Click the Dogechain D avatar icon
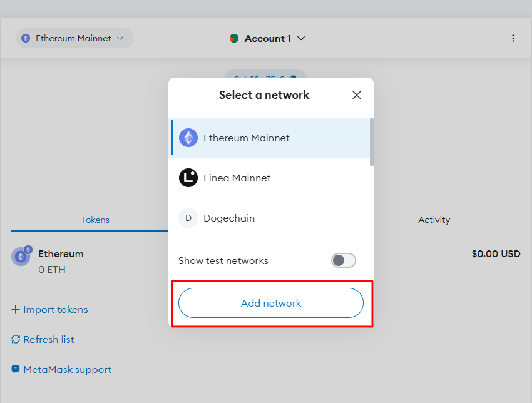The height and width of the screenshot is (403, 532). [x=188, y=218]
